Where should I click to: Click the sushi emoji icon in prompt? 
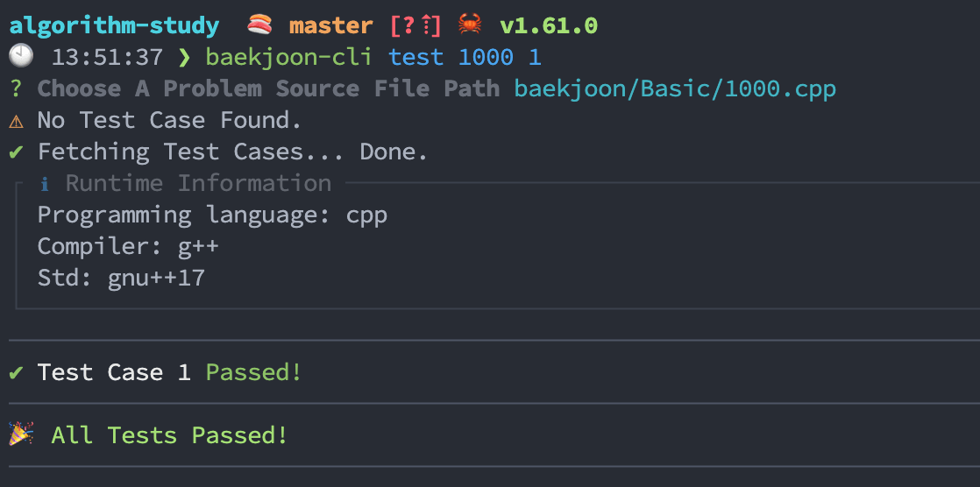point(259,25)
